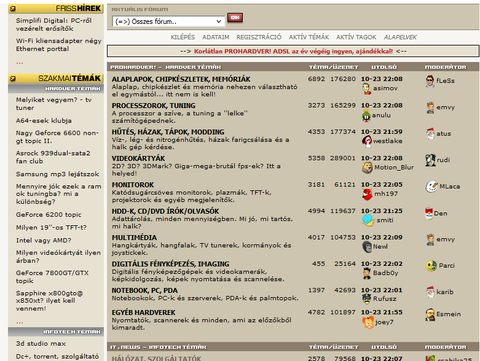Click the red OK button
This screenshot has height=361, width=480.
pyautogui.click(x=235, y=18)
